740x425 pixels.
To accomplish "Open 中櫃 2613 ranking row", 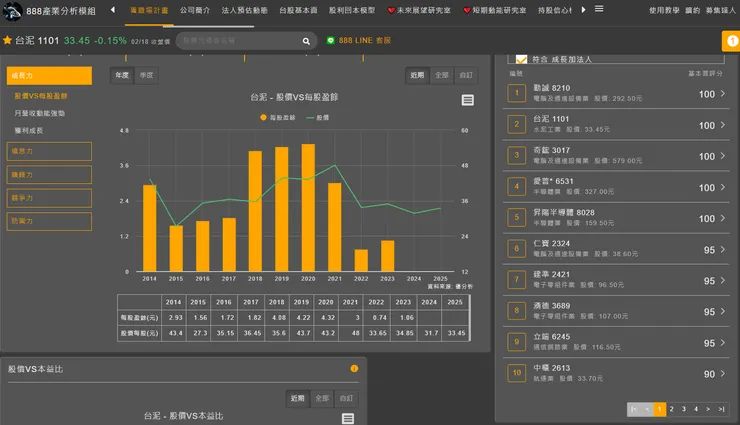I will click(x=616, y=373).
